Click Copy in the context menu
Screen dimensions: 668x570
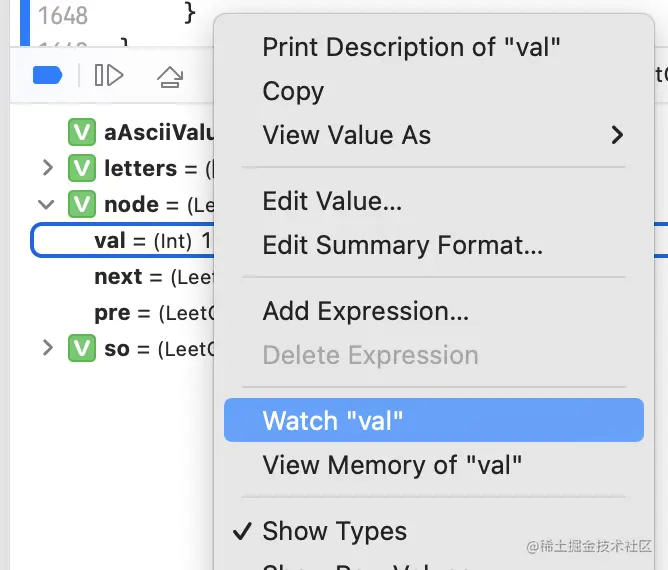point(293,91)
